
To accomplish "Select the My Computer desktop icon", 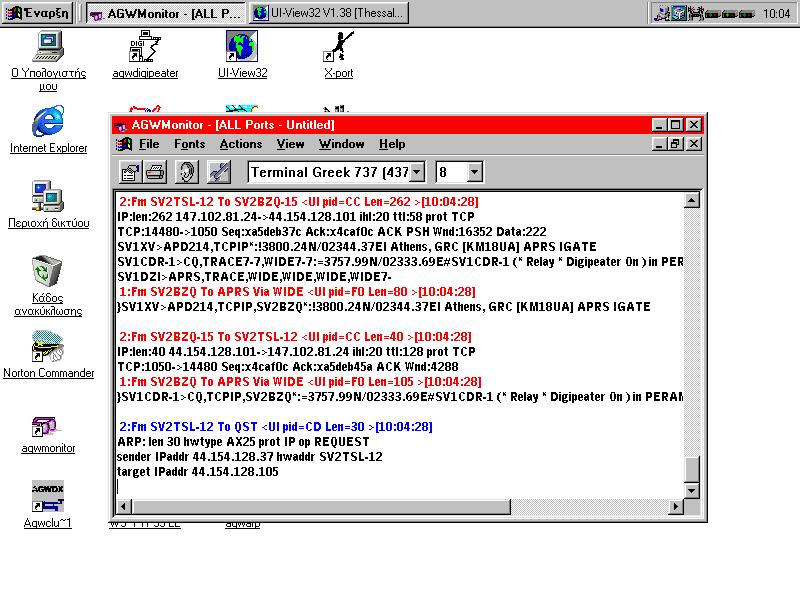I will pyautogui.click(x=48, y=61).
